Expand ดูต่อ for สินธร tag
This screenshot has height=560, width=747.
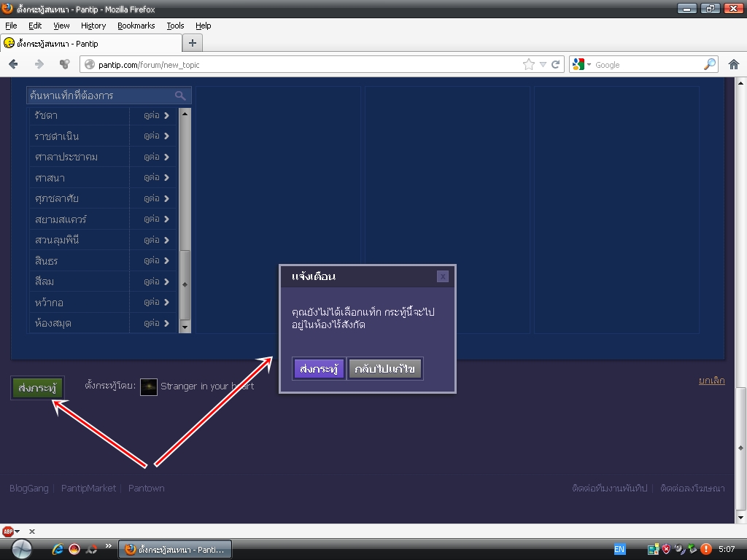(156, 261)
